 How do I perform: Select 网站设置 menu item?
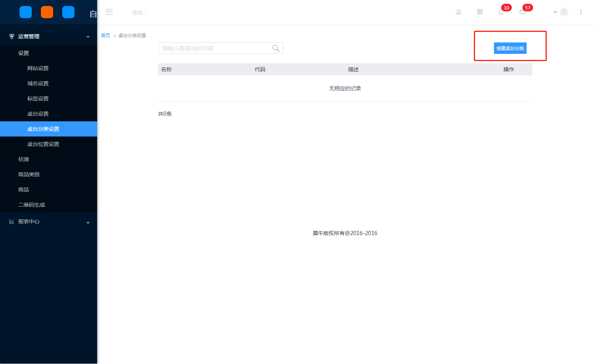[x=49, y=68]
